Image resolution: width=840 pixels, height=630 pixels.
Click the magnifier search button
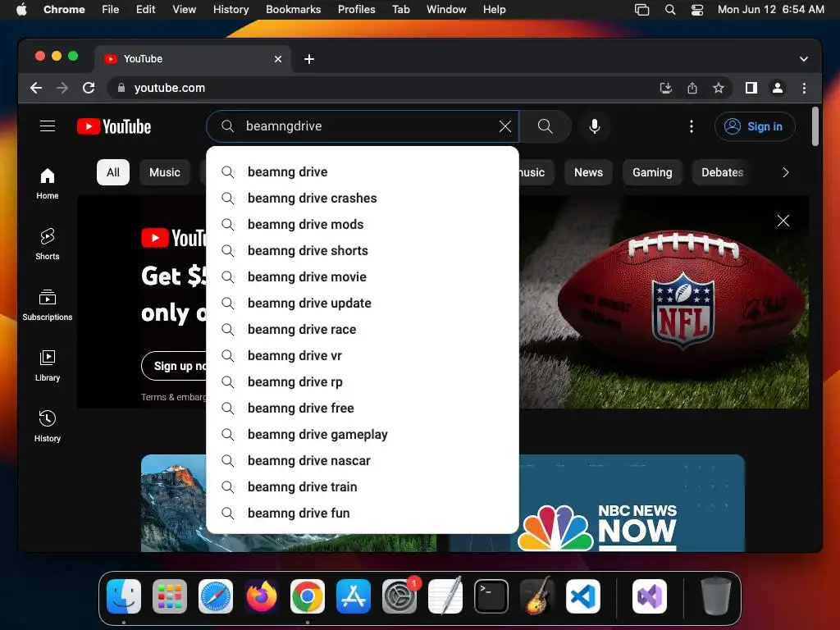click(546, 126)
